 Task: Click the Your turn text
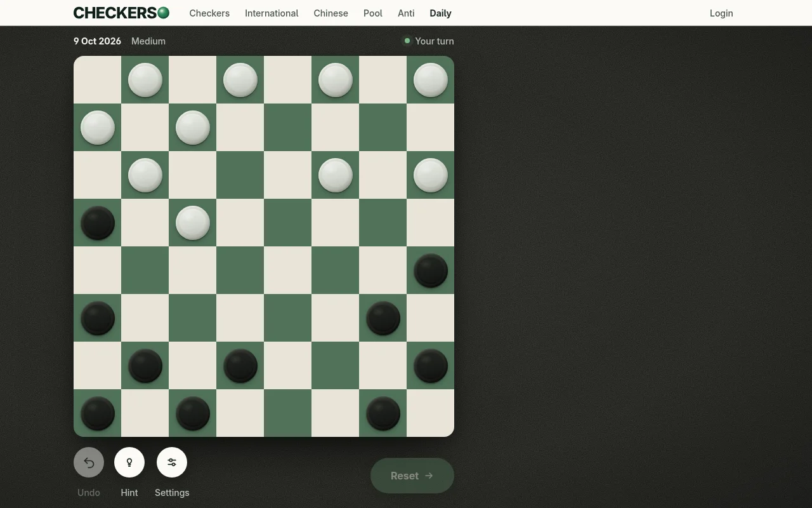point(435,41)
